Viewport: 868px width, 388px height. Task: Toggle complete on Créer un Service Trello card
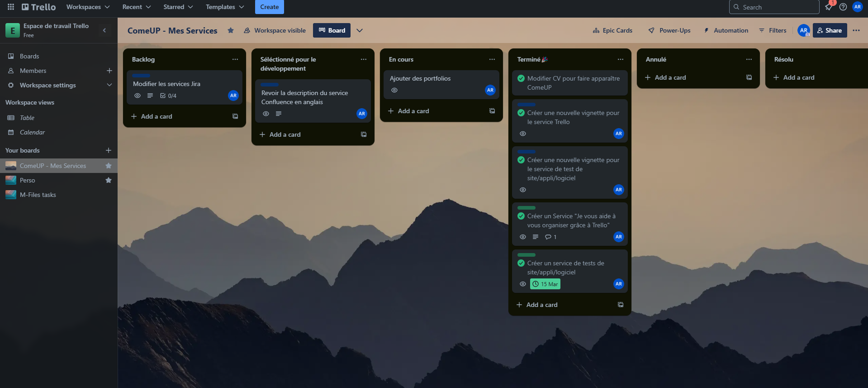521,216
